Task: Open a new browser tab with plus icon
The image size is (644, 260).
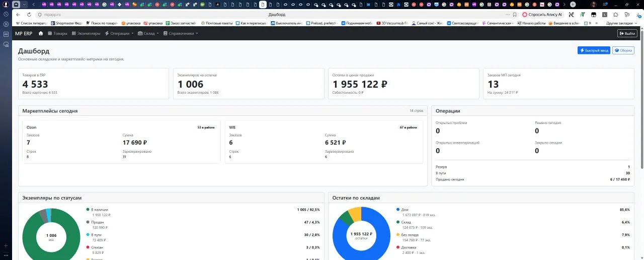Action: [573, 5]
